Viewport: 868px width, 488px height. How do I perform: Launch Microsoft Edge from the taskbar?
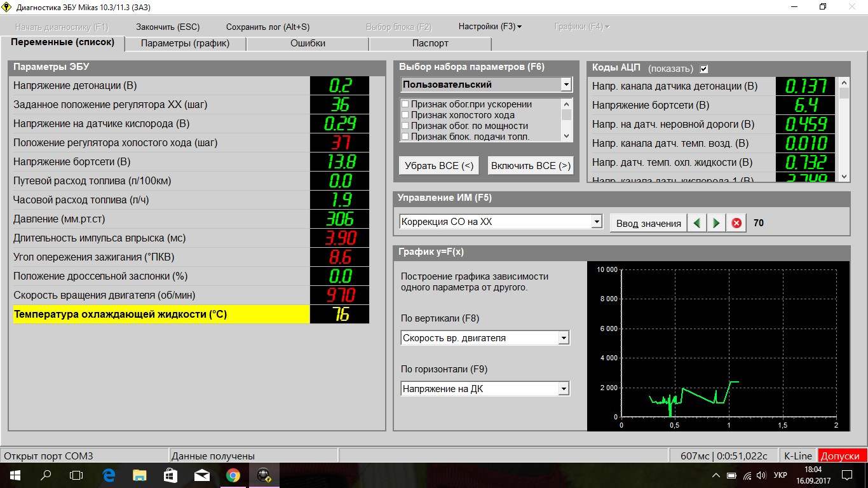(x=108, y=475)
